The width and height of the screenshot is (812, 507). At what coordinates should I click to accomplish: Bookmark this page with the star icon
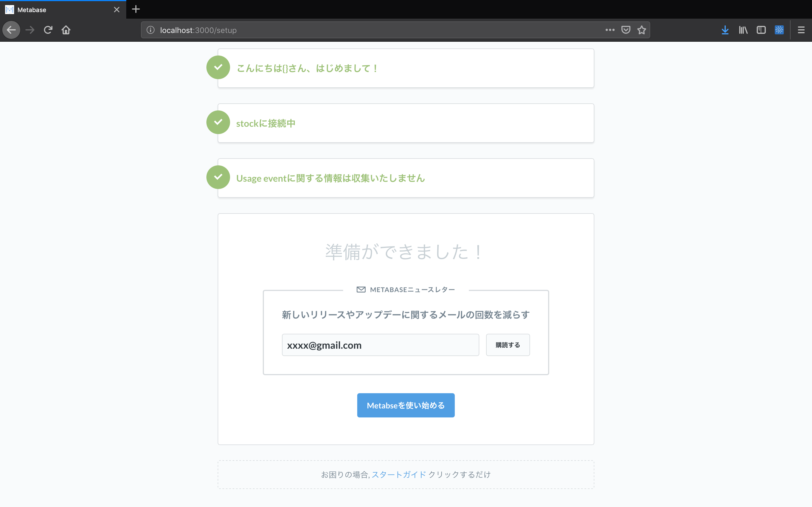tap(641, 30)
